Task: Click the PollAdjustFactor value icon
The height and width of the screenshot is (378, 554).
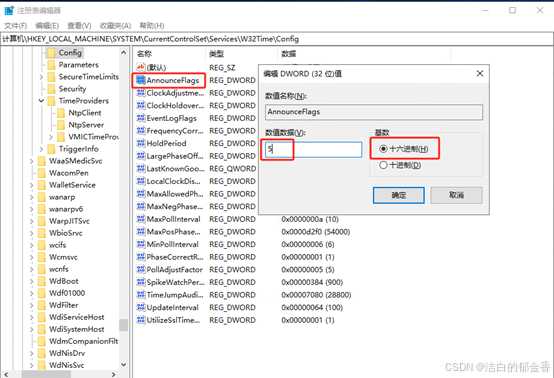Action: click(x=141, y=270)
